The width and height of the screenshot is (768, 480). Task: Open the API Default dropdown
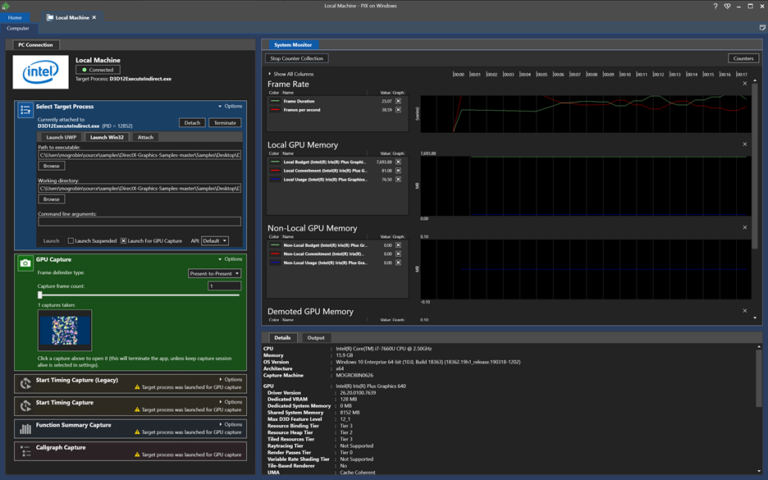click(x=215, y=240)
